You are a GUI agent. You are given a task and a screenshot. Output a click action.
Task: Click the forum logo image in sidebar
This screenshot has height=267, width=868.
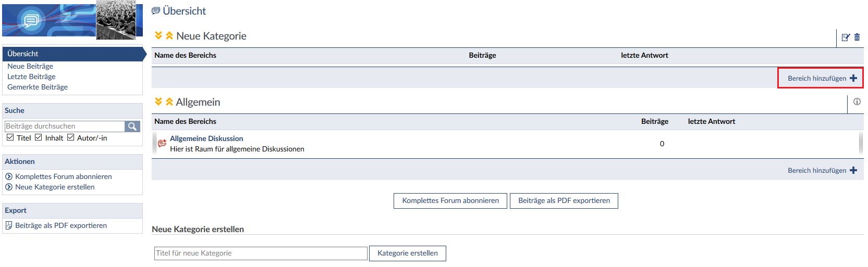click(x=72, y=20)
